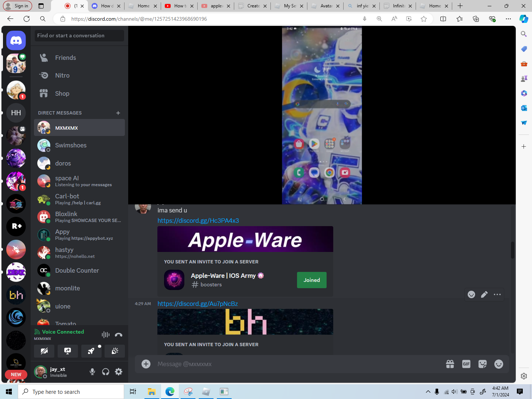Attach a file with plus button
Image resolution: width=532 pixels, height=399 pixels.
tap(146, 364)
